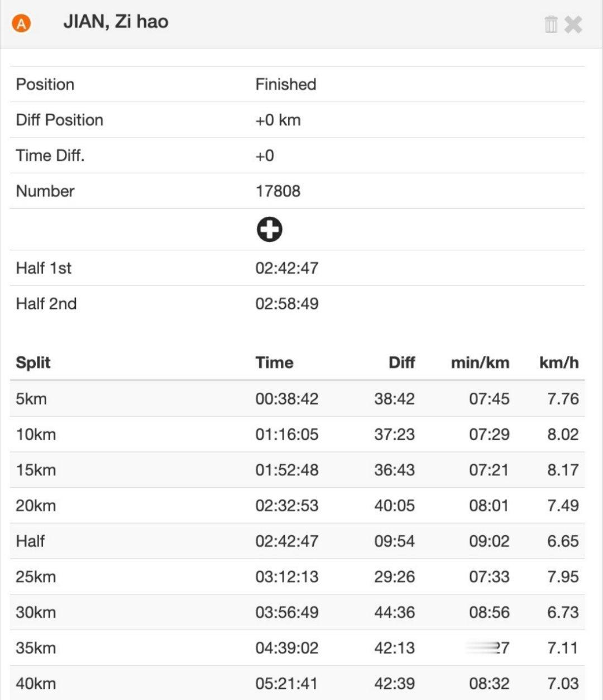Viewport: 603px width, 700px height.
Task: Close the JIAN, Zi hao panel
Action: (573, 25)
